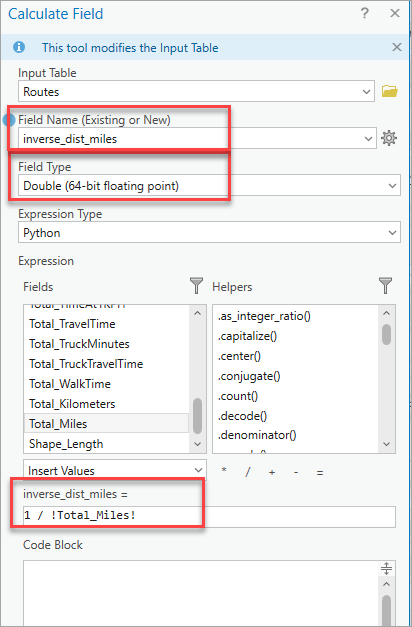Click the Code Block resize splitter icon
Viewport: 412px width, 627px height.
(386, 568)
